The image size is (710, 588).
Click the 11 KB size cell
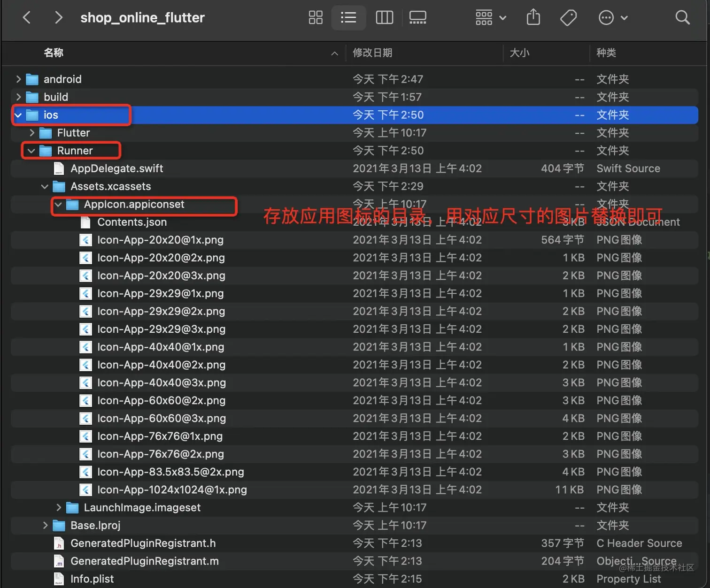pyautogui.click(x=570, y=489)
